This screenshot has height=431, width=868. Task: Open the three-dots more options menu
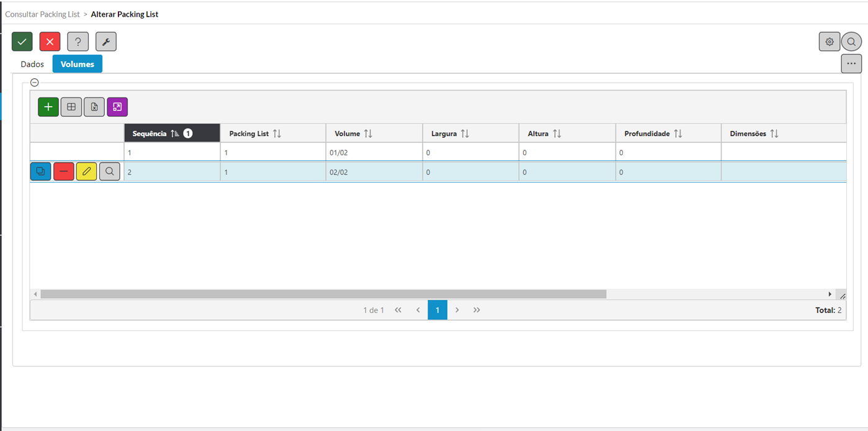click(851, 63)
